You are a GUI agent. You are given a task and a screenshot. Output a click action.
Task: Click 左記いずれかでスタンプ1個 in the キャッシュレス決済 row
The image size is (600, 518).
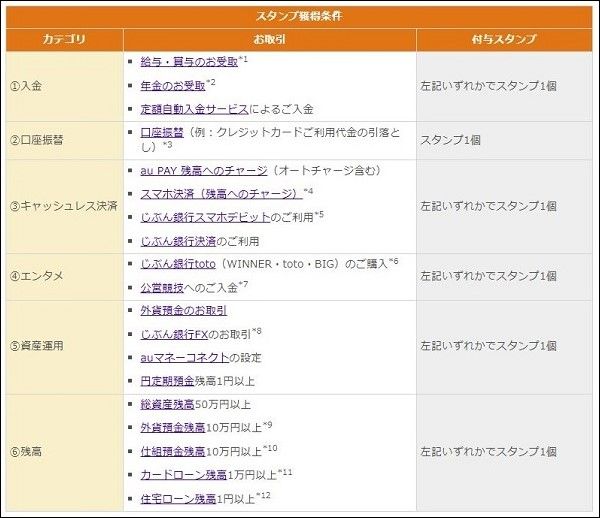click(x=488, y=206)
